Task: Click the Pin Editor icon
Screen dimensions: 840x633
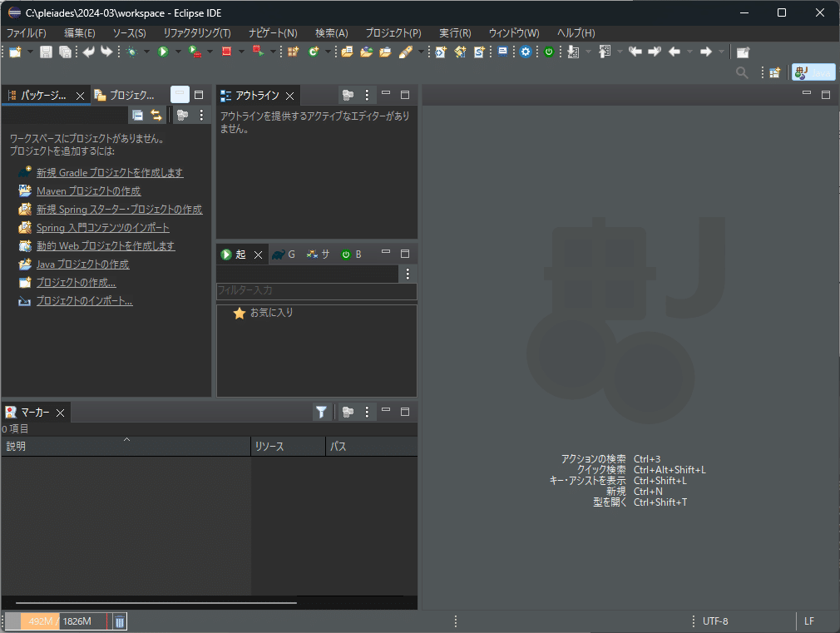Action: (x=743, y=52)
